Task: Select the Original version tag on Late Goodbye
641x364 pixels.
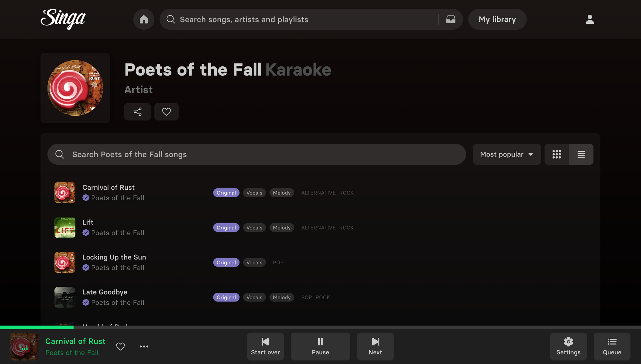Action: click(x=226, y=297)
